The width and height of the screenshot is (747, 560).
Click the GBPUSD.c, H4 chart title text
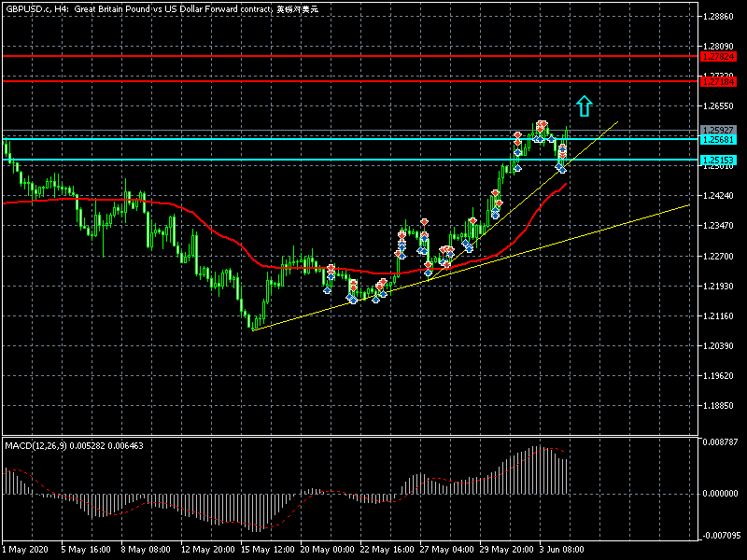pos(162,9)
